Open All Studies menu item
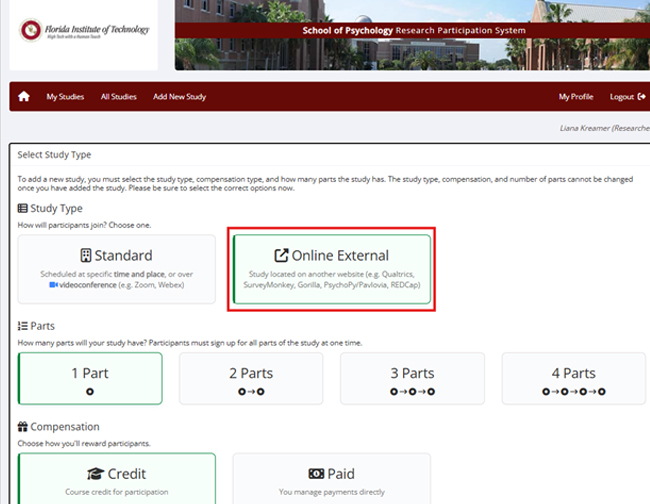This screenshot has width=650, height=504. pyautogui.click(x=119, y=97)
